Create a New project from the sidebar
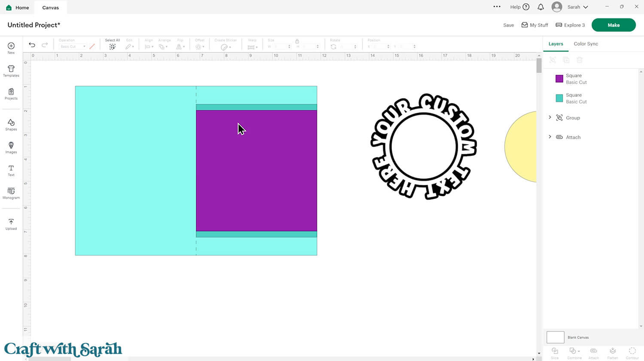Screen dimensions: 644x361 pyautogui.click(x=11, y=48)
